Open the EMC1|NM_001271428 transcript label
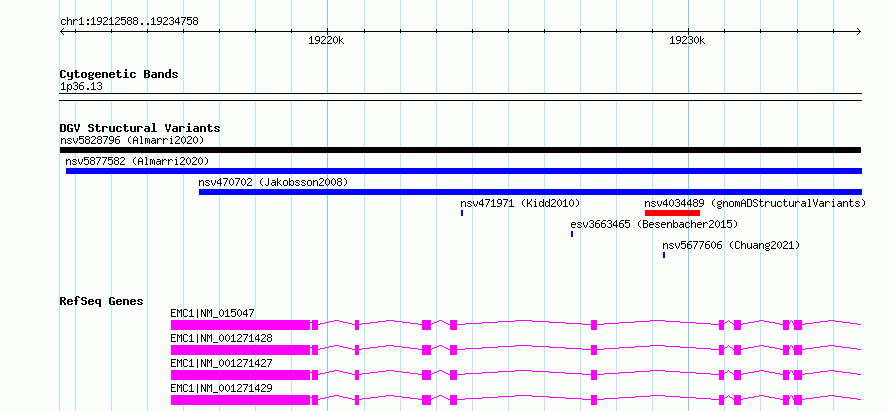This screenshot has width=890, height=411. (x=221, y=338)
